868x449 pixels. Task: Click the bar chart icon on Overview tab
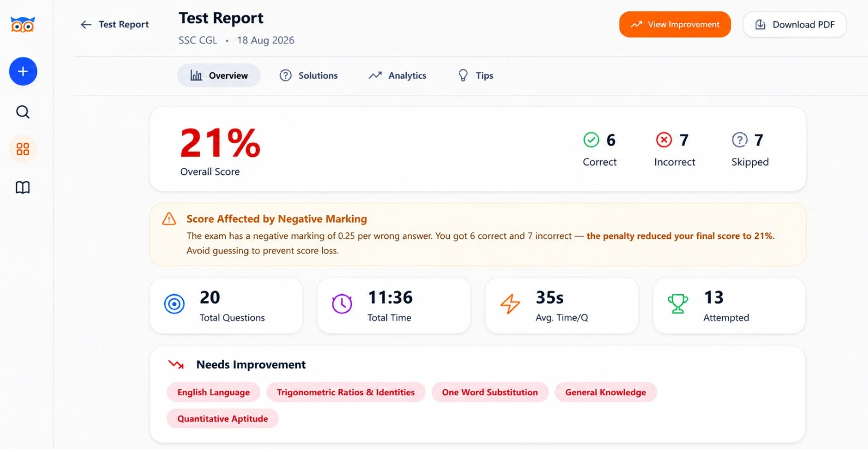[x=196, y=75]
